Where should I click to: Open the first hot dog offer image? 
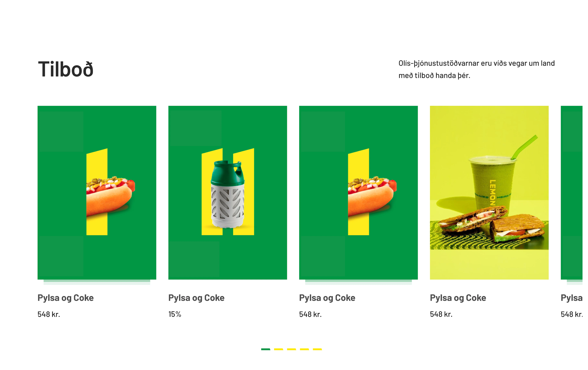(x=97, y=192)
